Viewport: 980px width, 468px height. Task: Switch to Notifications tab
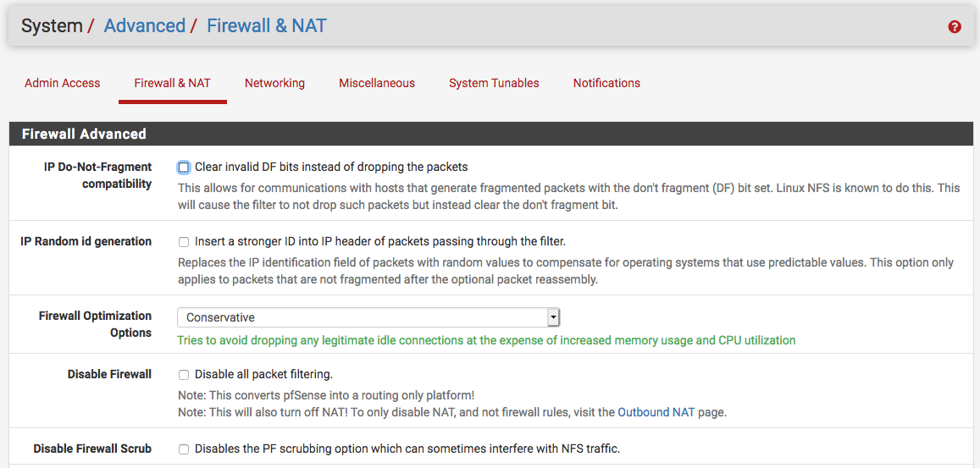(x=606, y=83)
